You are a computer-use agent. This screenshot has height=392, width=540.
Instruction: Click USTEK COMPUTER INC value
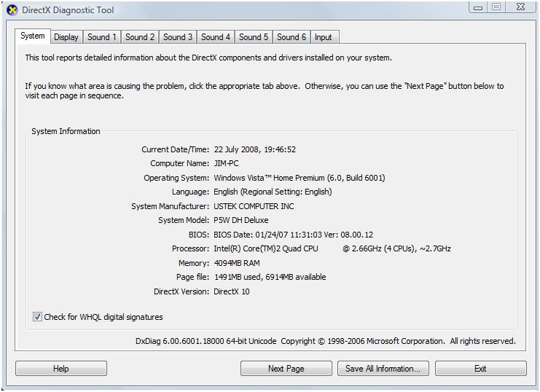coord(254,206)
